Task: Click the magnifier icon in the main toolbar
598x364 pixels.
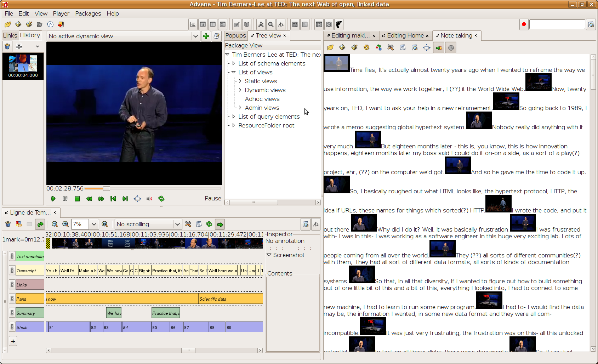Action: point(271,24)
